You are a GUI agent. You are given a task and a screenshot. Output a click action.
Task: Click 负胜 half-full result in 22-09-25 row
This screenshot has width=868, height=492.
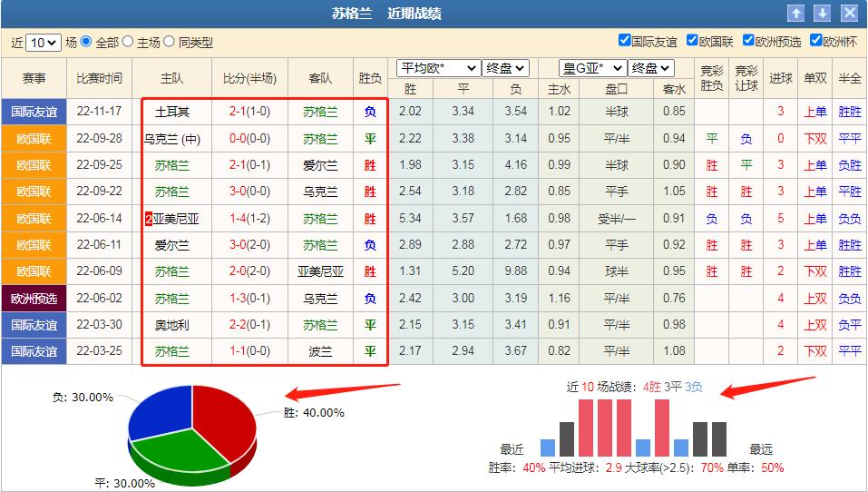(850, 165)
